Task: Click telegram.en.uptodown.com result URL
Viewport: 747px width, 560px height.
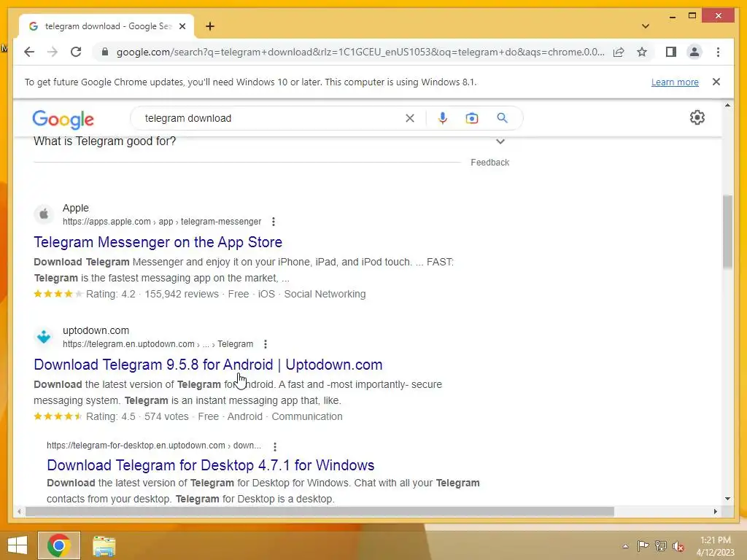Action: (158, 344)
